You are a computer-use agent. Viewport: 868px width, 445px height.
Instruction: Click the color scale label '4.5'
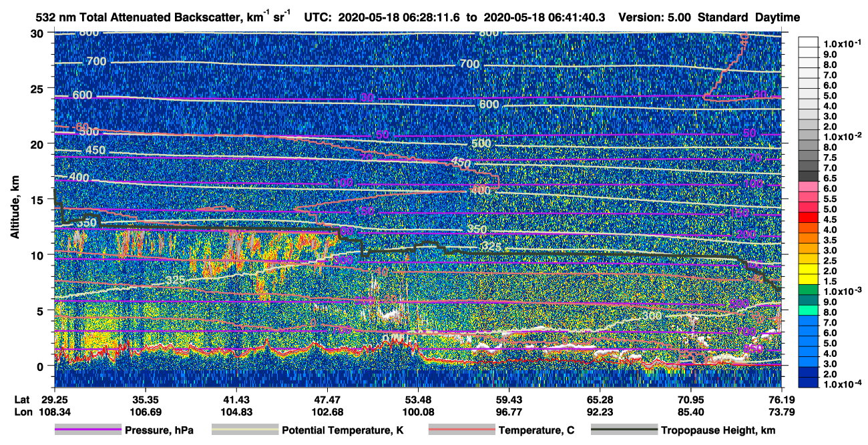pos(831,219)
